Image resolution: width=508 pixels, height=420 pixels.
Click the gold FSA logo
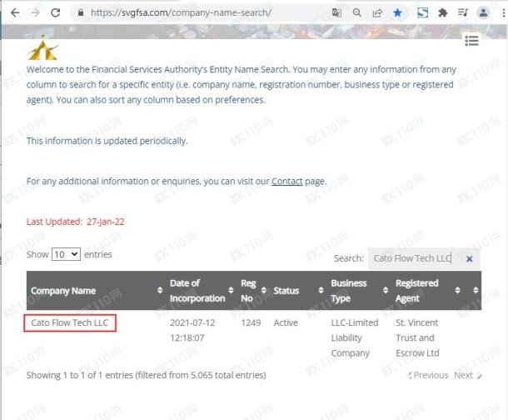pyautogui.click(x=42, y=47)
